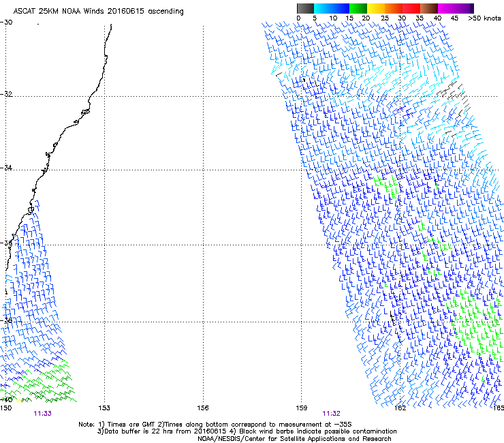Screen dimensions: 504x443
Task: Click the latitude label '-34'
Action: tap(6, 168)
